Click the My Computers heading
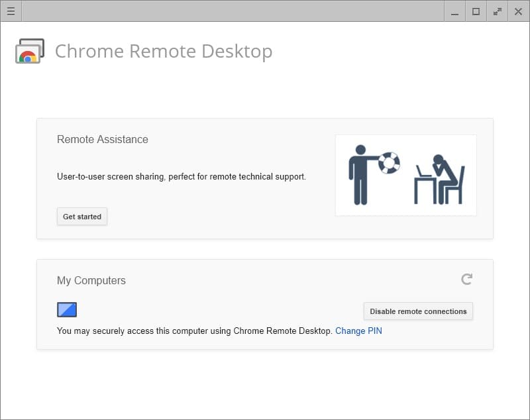 [91, 280]
